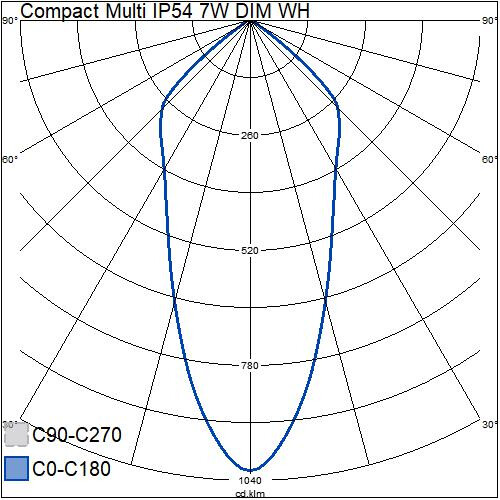Click the 260 intensity ring label
This screenshot has width=500, height=500.
tap(250, 136)
